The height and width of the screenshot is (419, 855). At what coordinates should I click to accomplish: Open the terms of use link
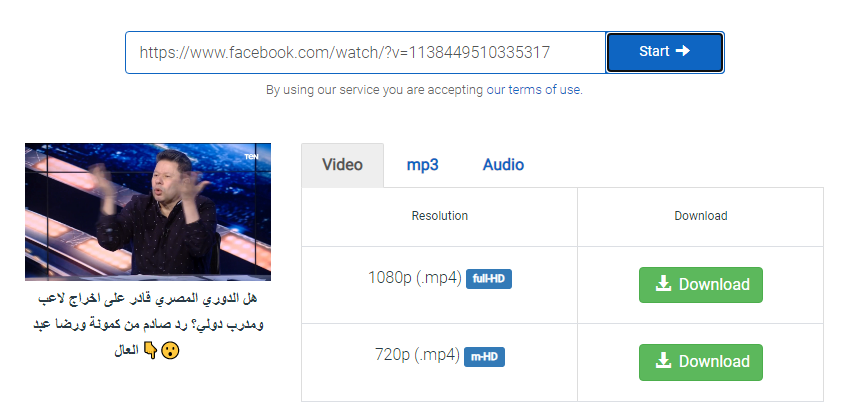click(x=544, y=90)
